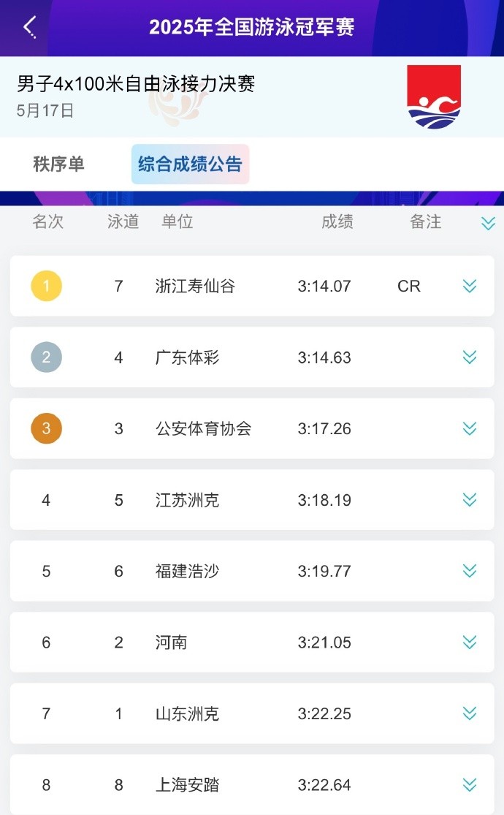Screen dimensions: 504x815
Task: Tap the gold rank 1 medal badge
Action: (x=46, y=286)
